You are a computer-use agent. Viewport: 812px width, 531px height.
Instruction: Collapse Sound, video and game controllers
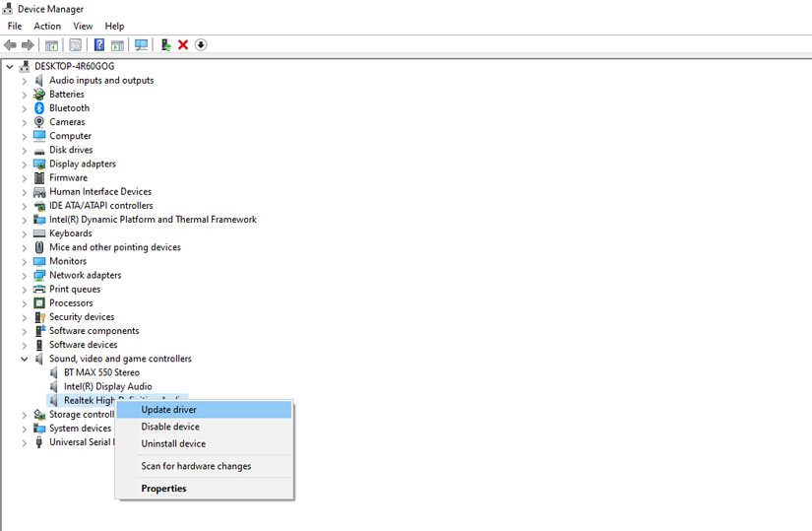24,359
